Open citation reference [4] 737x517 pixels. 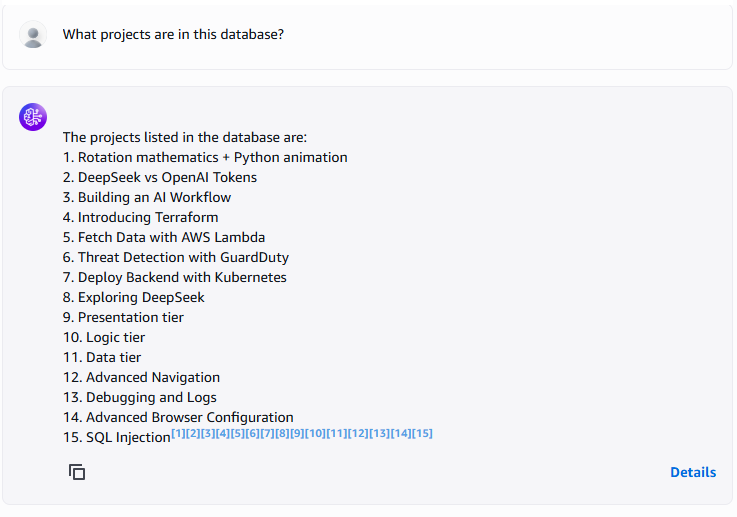point(223,433)
